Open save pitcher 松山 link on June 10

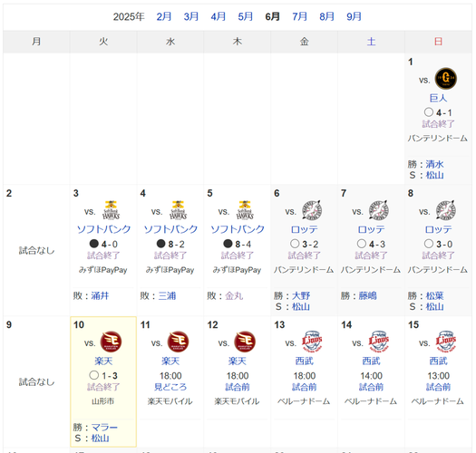(100, 439)
